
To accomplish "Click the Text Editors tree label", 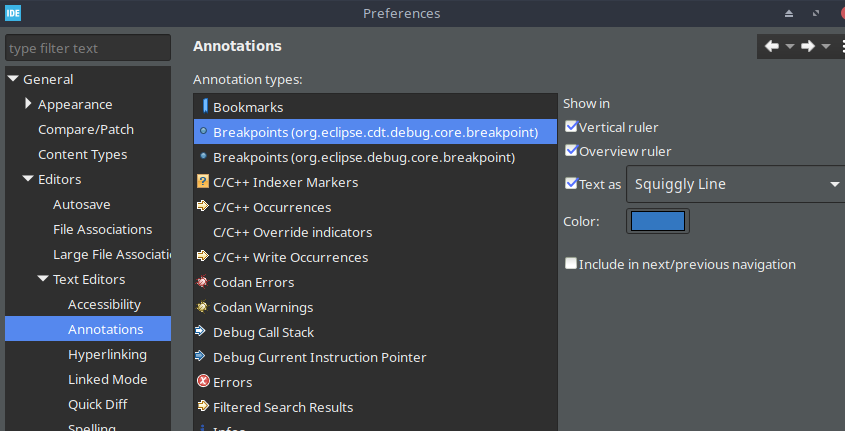I will [89, 280].
